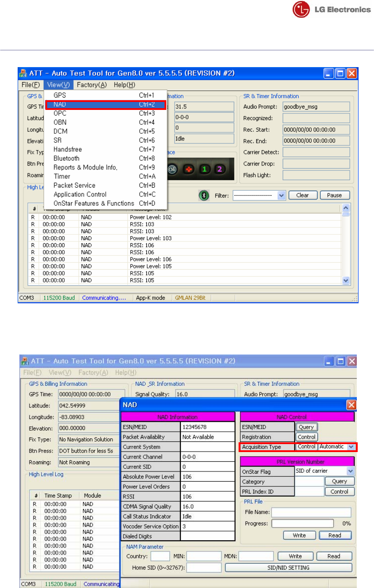Choose Packet Service in View menu
Screen dimensions: 374x588
105,185
